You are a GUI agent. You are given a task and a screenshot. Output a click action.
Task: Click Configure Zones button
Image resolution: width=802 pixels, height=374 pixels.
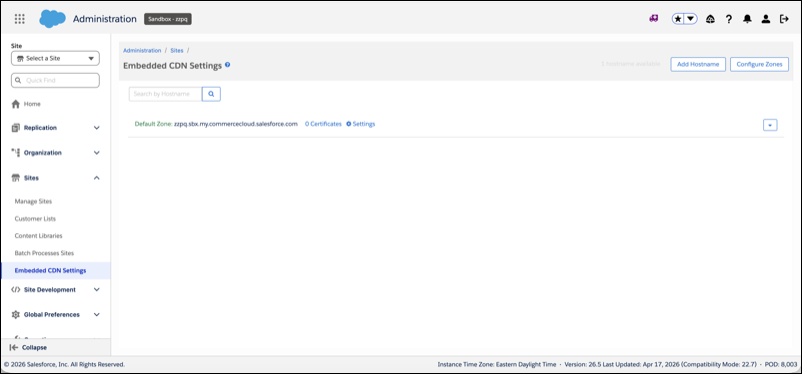(x=760, y=64)
